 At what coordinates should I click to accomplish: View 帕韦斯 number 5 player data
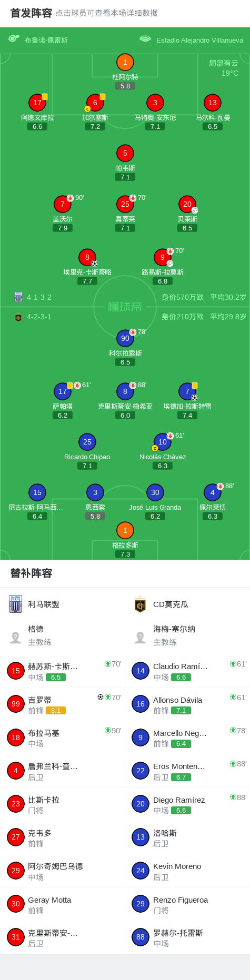tap(125, 153)
